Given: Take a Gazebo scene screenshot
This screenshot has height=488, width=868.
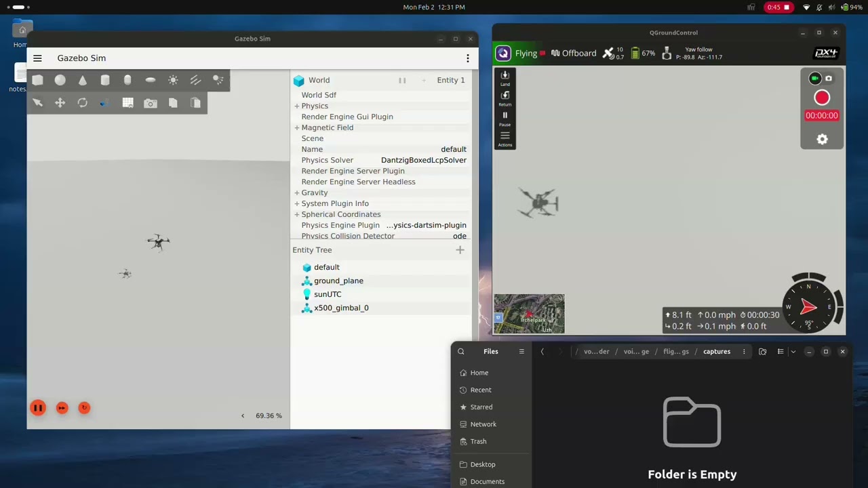Looking at the screenshot, I should 151,103.
